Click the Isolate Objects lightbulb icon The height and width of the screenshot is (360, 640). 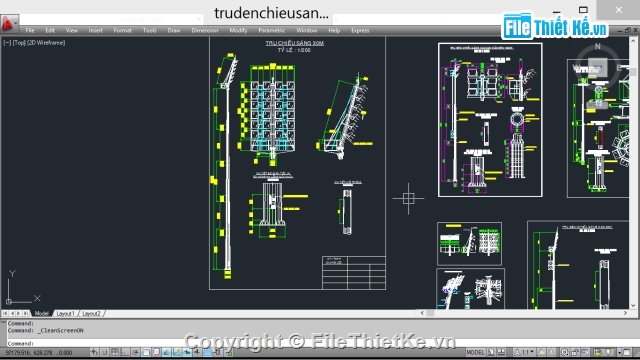[x=608, y=352]
